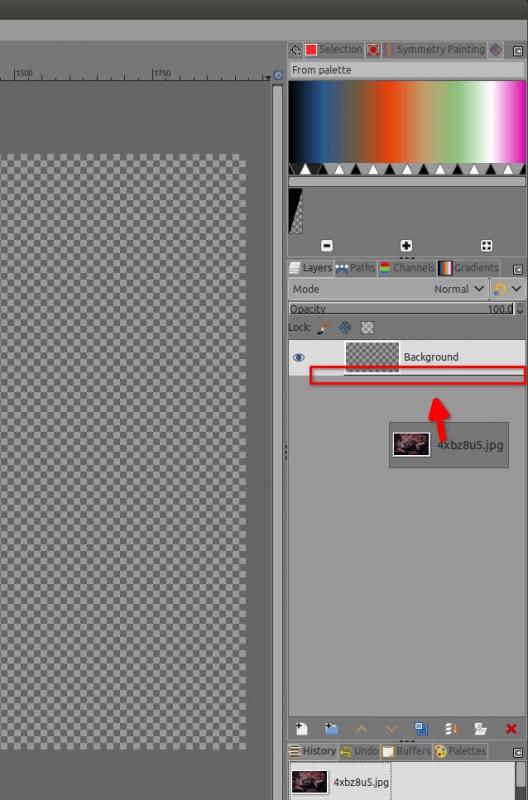Duplicate the selected layer
This screenshot has height=800, width=528.
pyautogui.click(x=421, y=728)
